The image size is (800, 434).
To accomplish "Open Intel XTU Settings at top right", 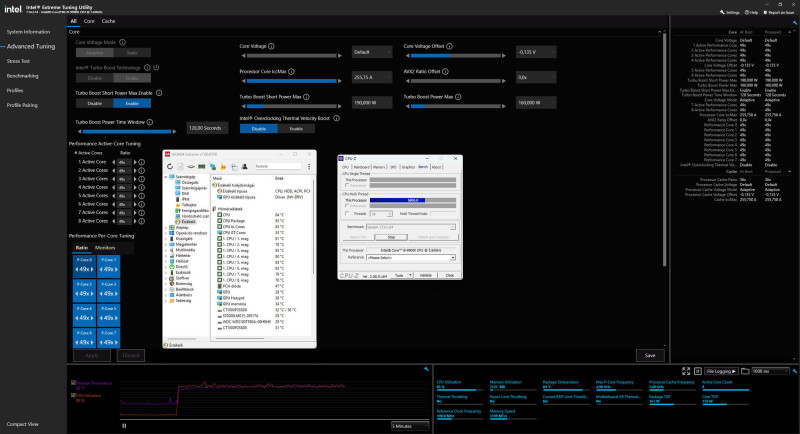I will click(x=730, y=12).
